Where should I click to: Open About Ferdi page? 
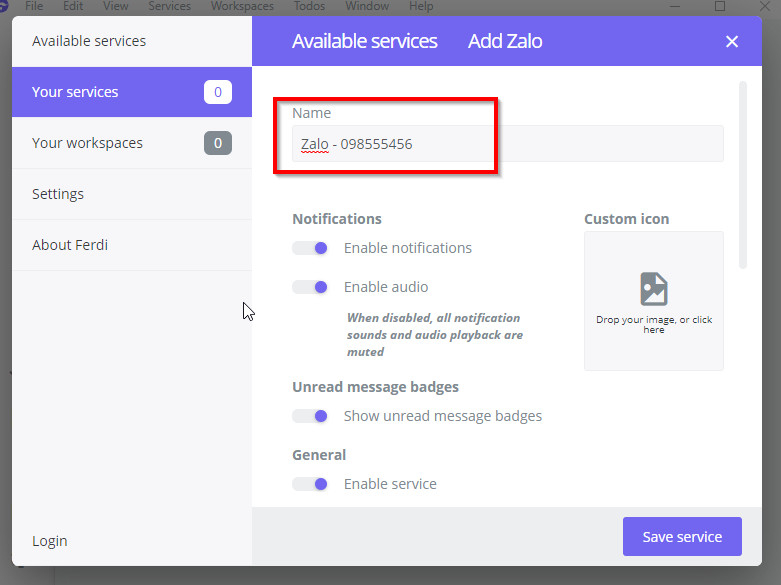pyautogui.click(x=132, y=245)
